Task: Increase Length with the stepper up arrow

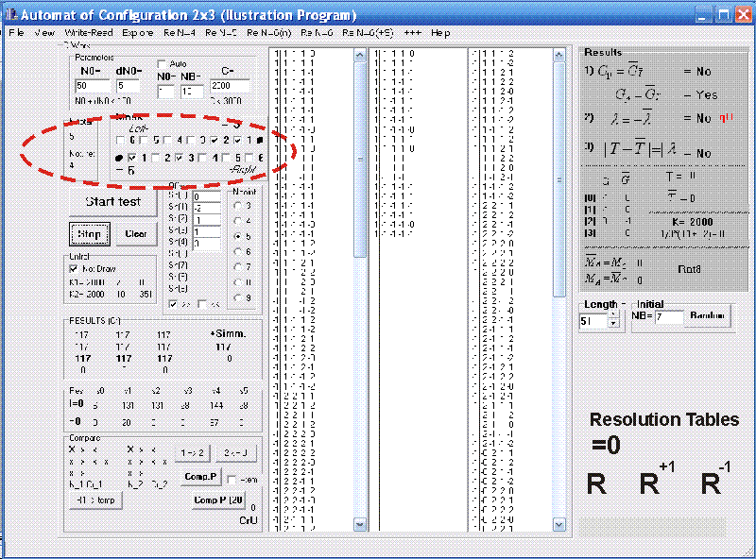Action: [613, 314]
